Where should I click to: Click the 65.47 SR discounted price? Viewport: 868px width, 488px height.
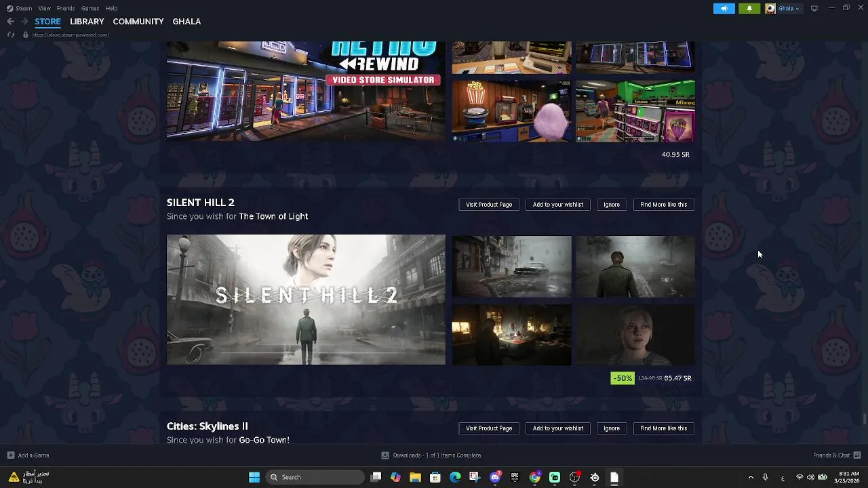click(x=677, y=378)
